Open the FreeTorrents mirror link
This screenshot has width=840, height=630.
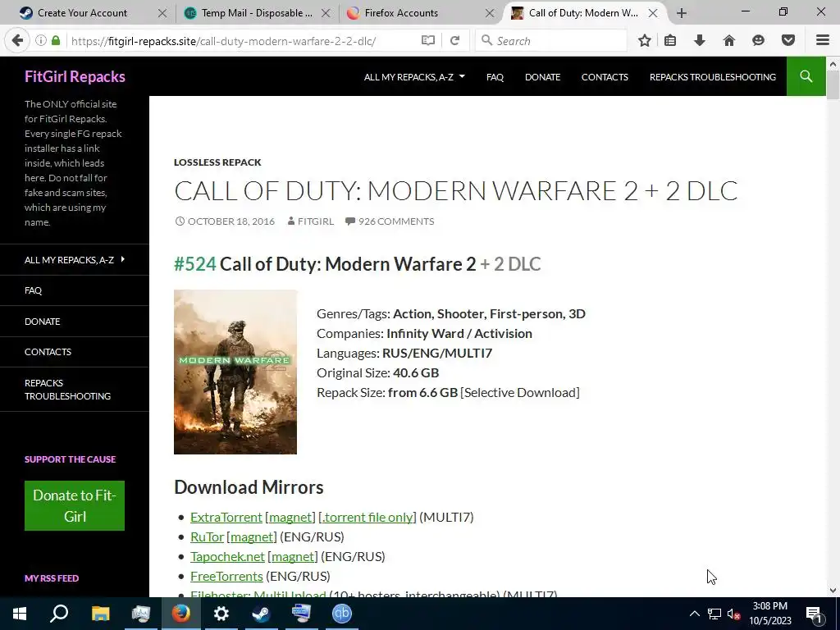click(x=226, y=577)
